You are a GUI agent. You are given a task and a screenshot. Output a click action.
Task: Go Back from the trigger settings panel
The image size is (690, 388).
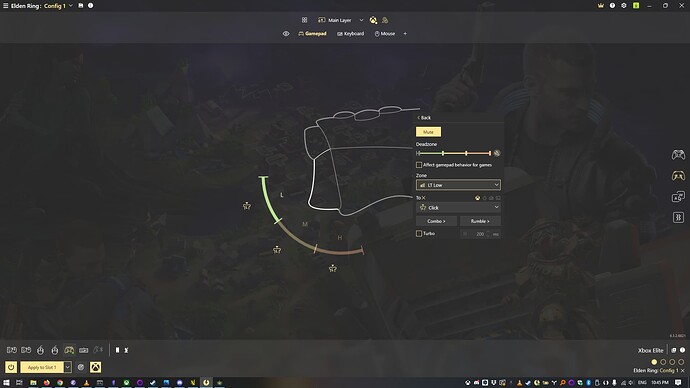click(424, 118)
